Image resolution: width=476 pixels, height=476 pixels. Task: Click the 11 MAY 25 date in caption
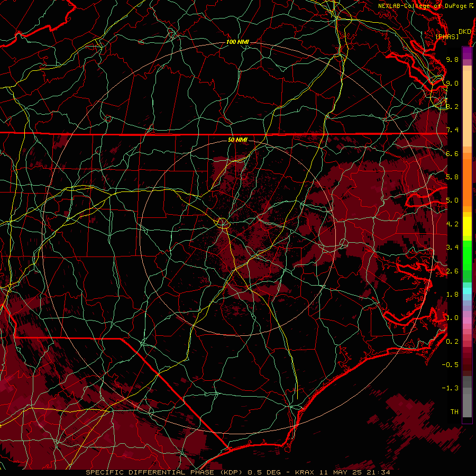click(x=341, y=472)
